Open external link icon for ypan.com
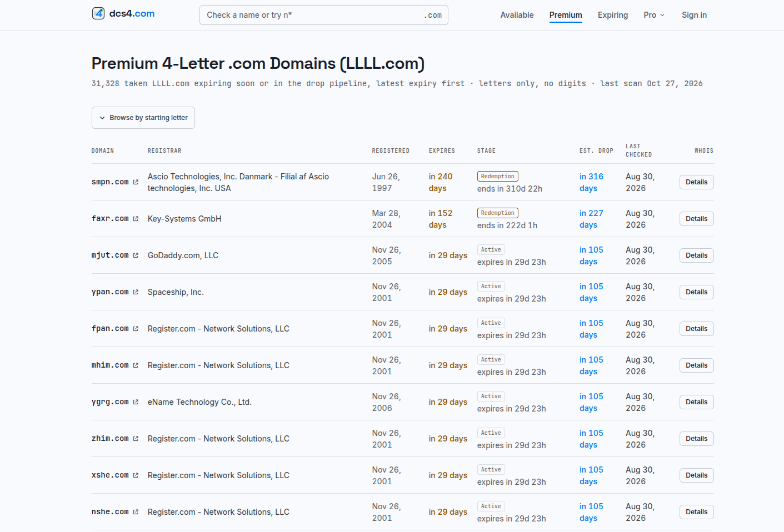Image resolution: width=784 pixels, height=532 pixels. pyautogui.click(x=136, y=292)
